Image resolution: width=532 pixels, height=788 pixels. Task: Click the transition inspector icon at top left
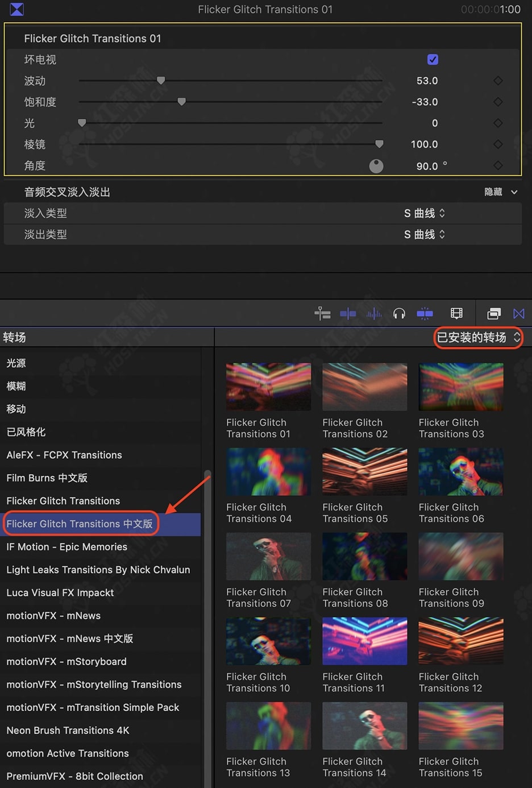coord(17,9)
